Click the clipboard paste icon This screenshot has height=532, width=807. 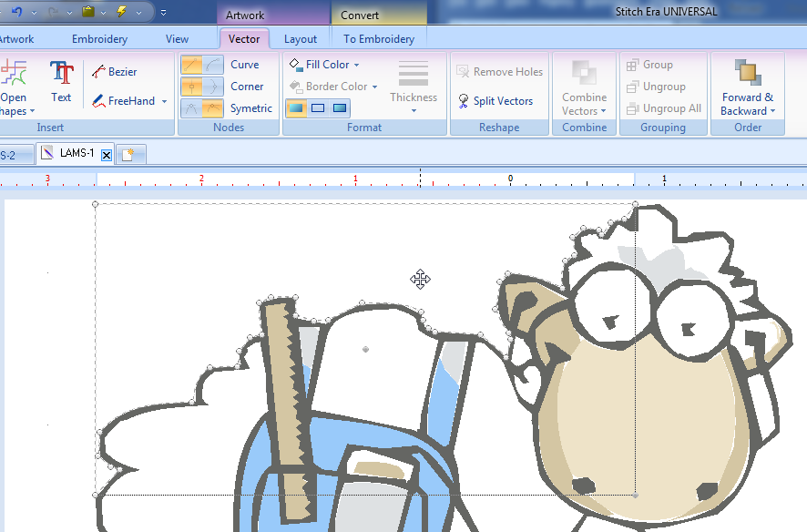coord(88,11)
